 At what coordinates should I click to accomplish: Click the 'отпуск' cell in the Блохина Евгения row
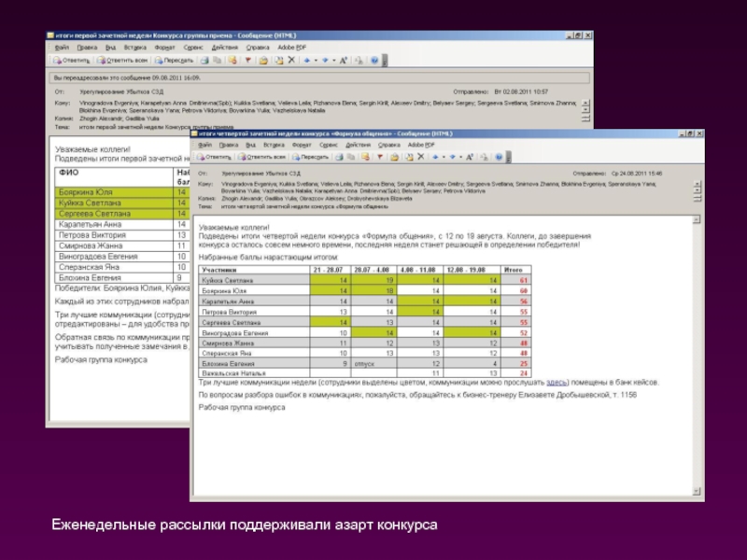pos(373,363)
